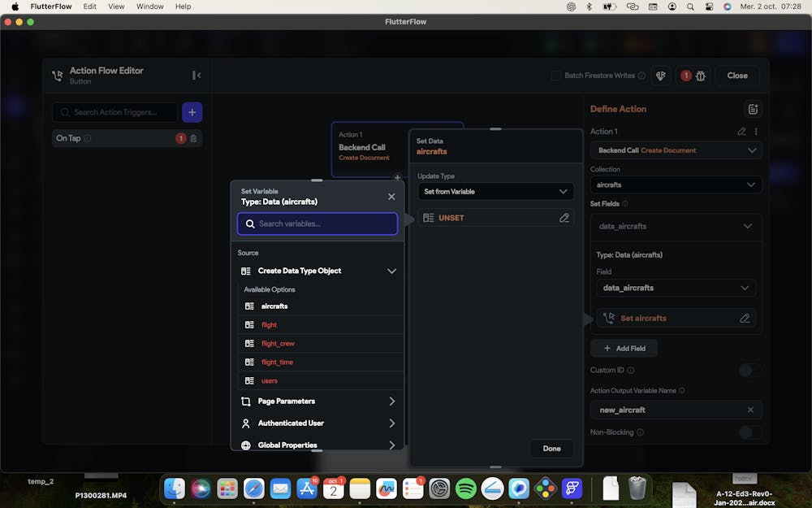Open Spotify from the dock
The height and width of the screenshot is (508, 812).
[x=465, y=488]
